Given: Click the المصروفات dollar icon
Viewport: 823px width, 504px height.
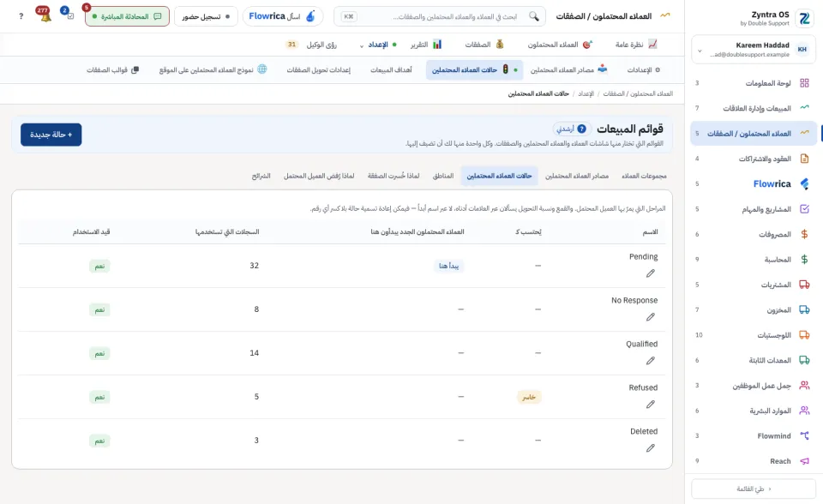Looking at the screenshot, I should click(x=804, y=234).
